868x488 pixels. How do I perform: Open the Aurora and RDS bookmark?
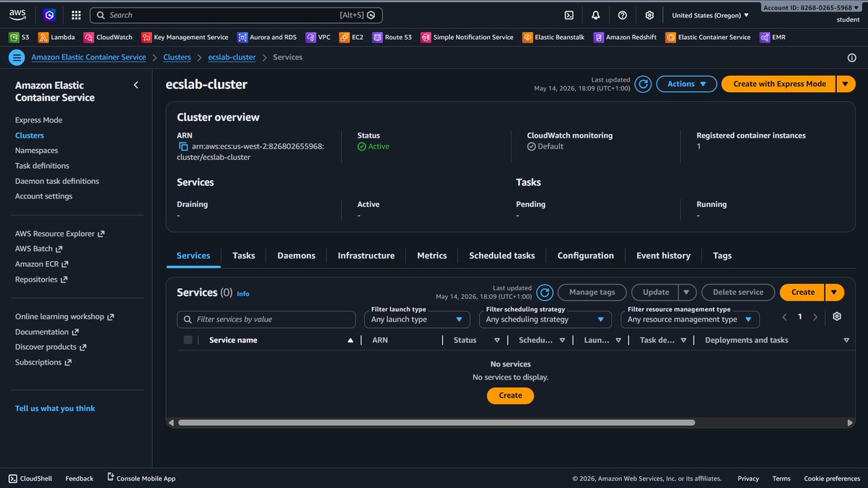point(267,37)
